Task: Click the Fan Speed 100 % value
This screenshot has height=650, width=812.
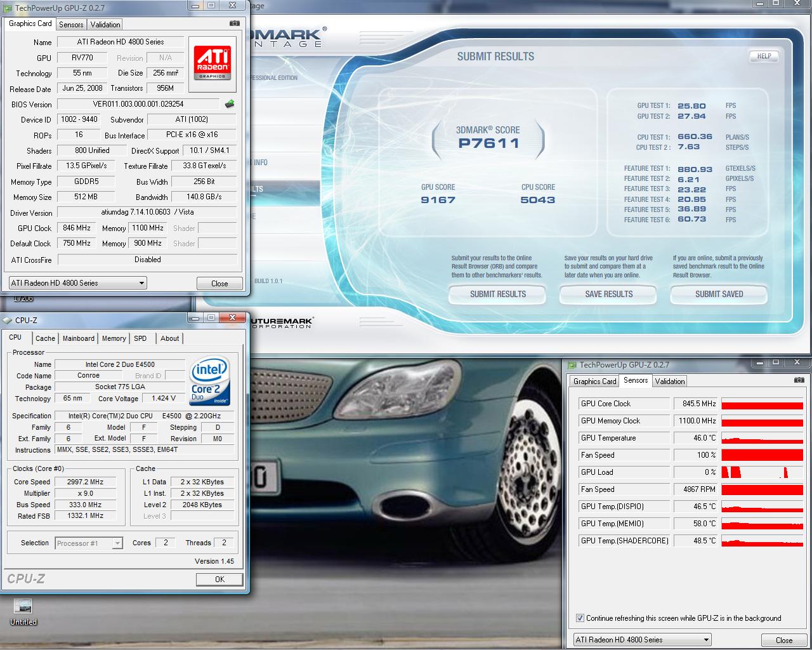Action: [x=695, y=455]
